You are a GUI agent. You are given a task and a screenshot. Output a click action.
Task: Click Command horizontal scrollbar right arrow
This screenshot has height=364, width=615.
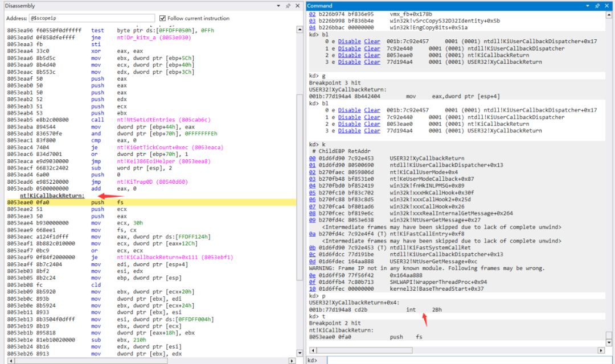coord(601,350)
